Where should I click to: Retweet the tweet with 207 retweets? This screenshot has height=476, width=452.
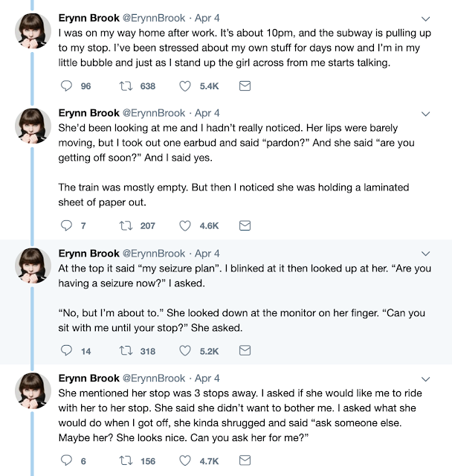126,225
